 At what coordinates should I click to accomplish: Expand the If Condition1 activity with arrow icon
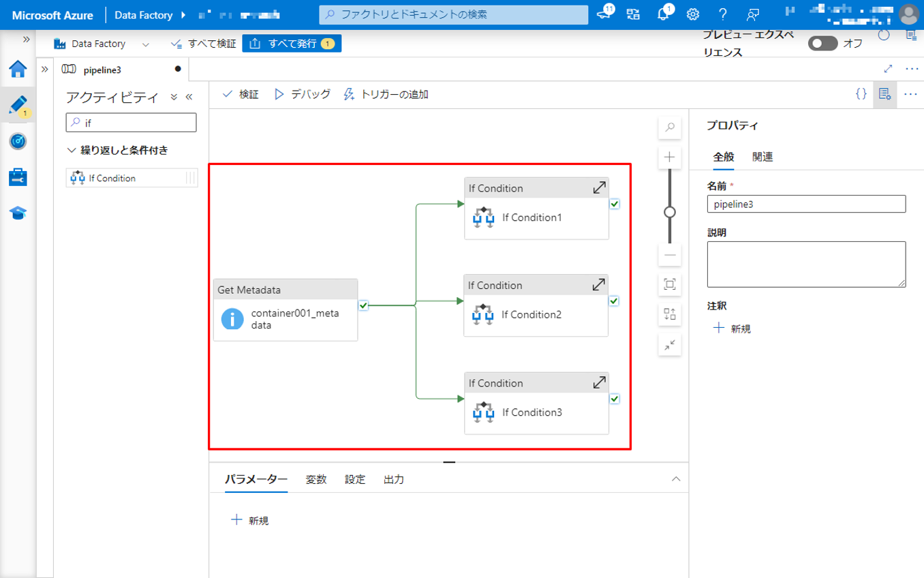click(599, 187)
